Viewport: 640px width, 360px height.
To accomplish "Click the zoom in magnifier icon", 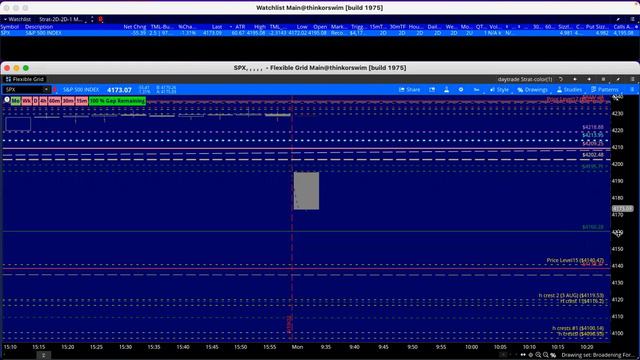I will (x=546, y=355).
